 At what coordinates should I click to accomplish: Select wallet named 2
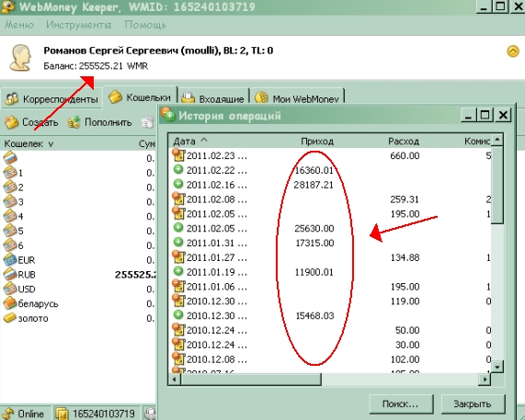[14, 187]
